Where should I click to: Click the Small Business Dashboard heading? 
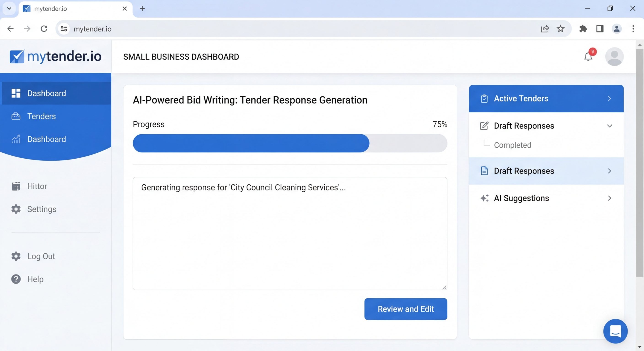181,57
